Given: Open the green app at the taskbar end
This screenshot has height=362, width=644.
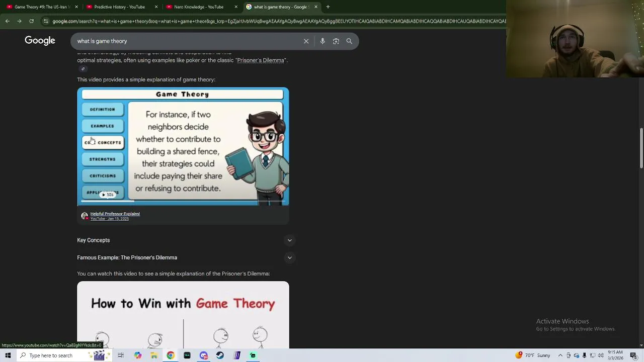Looking at the screenshot, I should (253, 355).
